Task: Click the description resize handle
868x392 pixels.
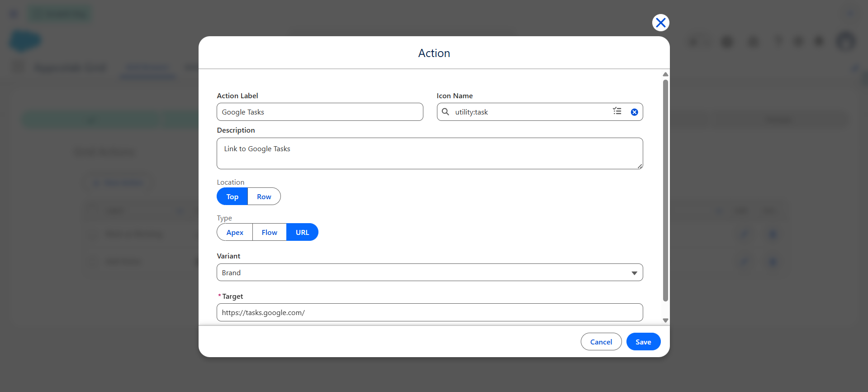Action: coord(640,166)
